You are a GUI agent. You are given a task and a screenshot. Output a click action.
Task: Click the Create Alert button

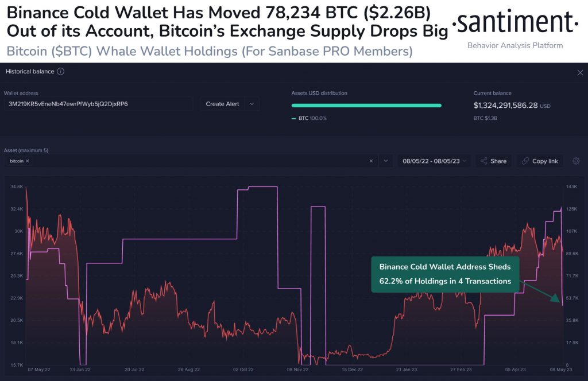(223, 104)
